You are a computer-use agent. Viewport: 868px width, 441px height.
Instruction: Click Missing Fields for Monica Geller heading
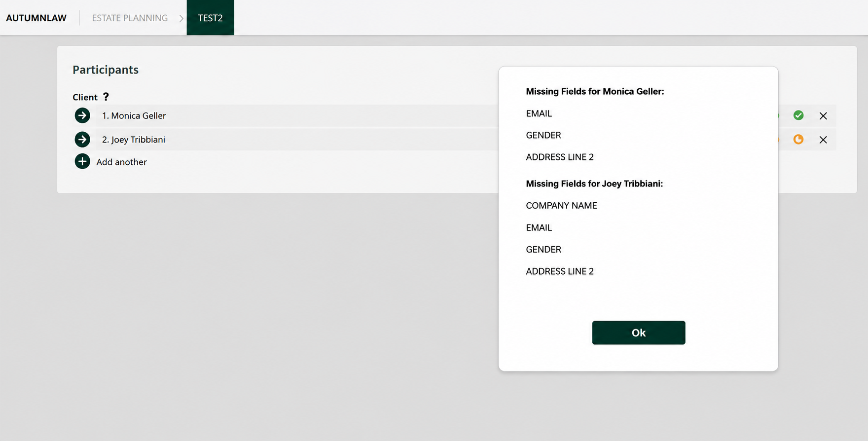(595, 91)
